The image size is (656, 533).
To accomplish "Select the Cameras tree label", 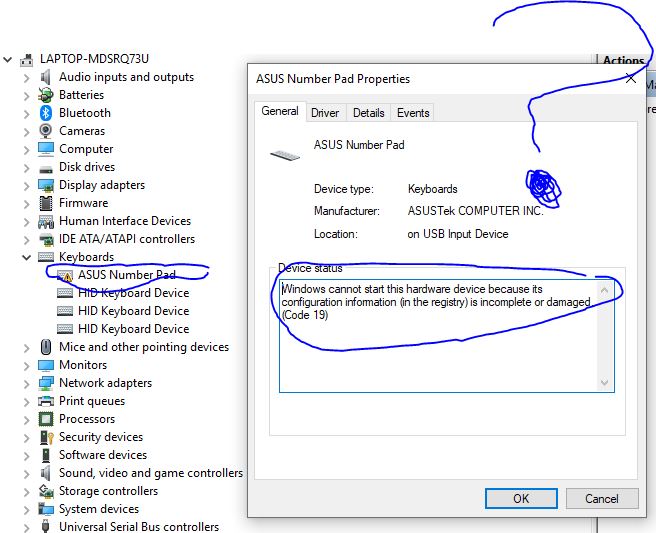I will [x=82, y=131].
